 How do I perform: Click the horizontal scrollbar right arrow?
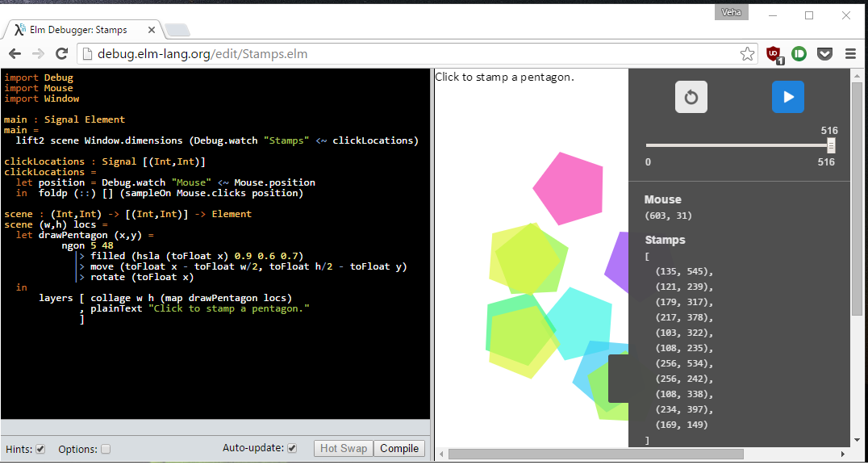(x=842, y=455)
